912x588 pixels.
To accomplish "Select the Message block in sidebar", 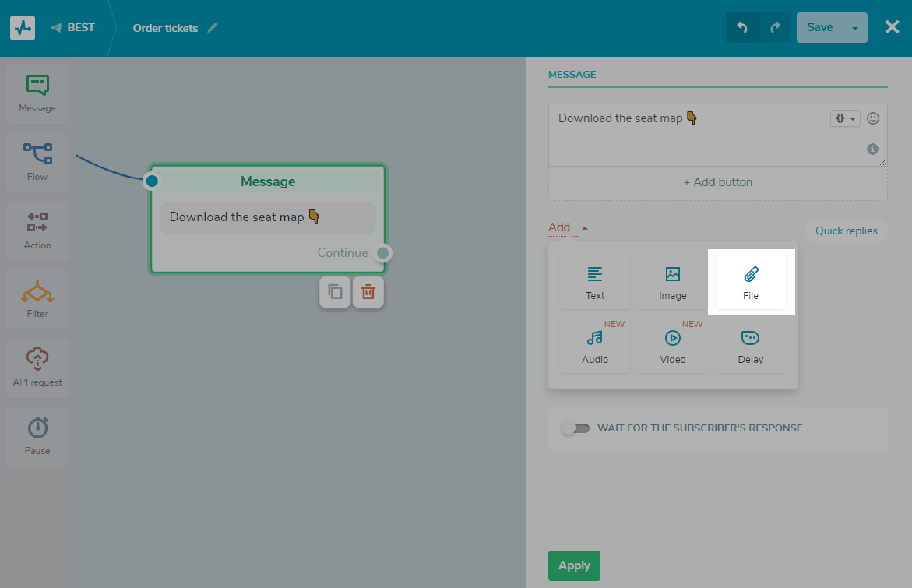I will pyautogui.click(x=37, y=93).
